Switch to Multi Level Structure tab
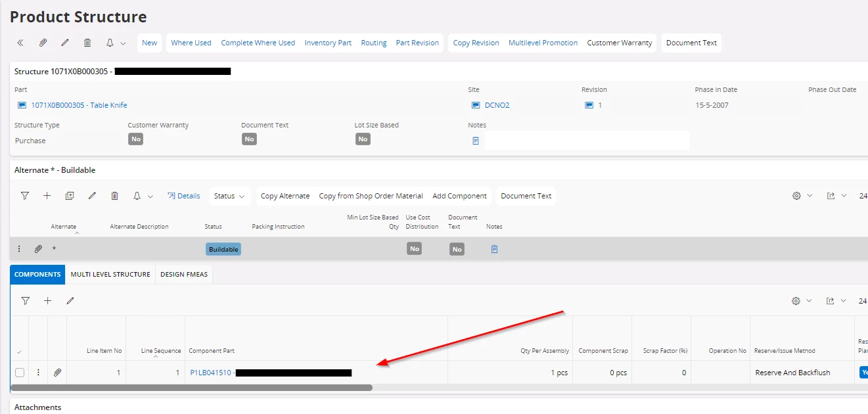 (110, 275)
